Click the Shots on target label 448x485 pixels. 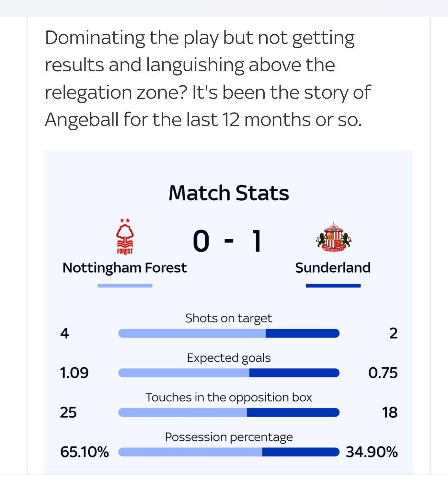coord(229,318)
